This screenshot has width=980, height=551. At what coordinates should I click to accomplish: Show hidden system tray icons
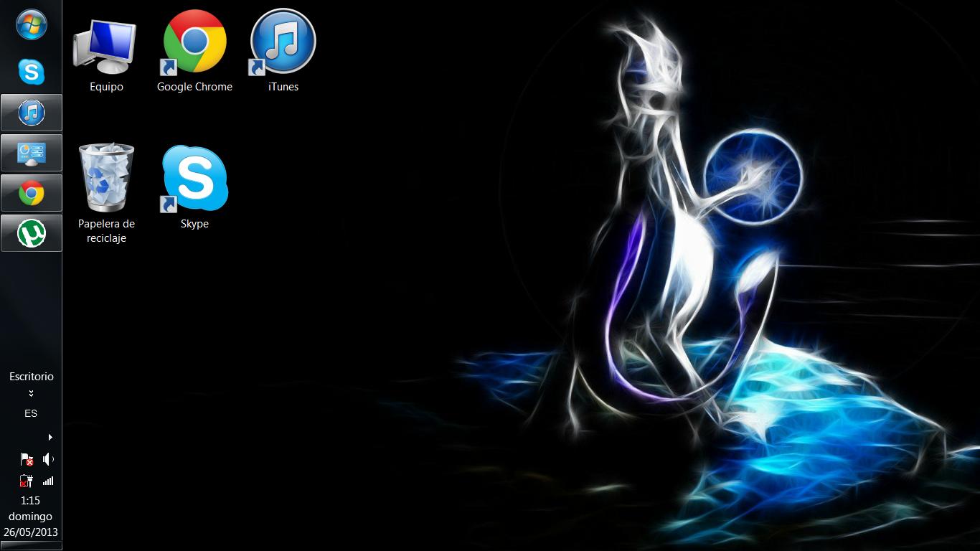click(50, 437)
